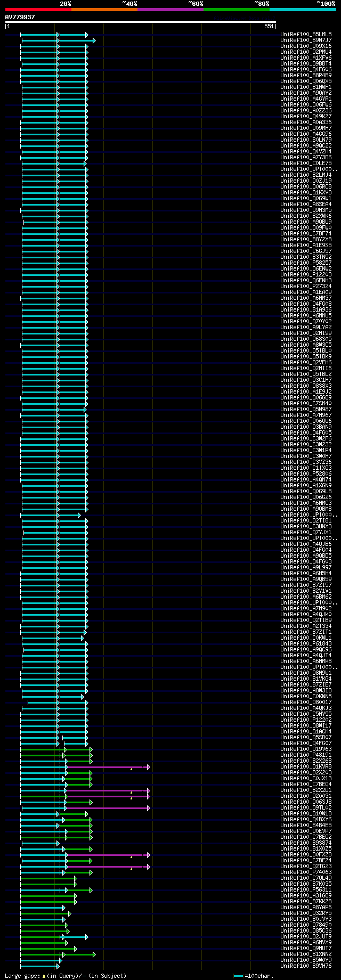The image size is (341, 980).
Task: Open hit UniRef100_Q09X16
Action: pos(306,46)
